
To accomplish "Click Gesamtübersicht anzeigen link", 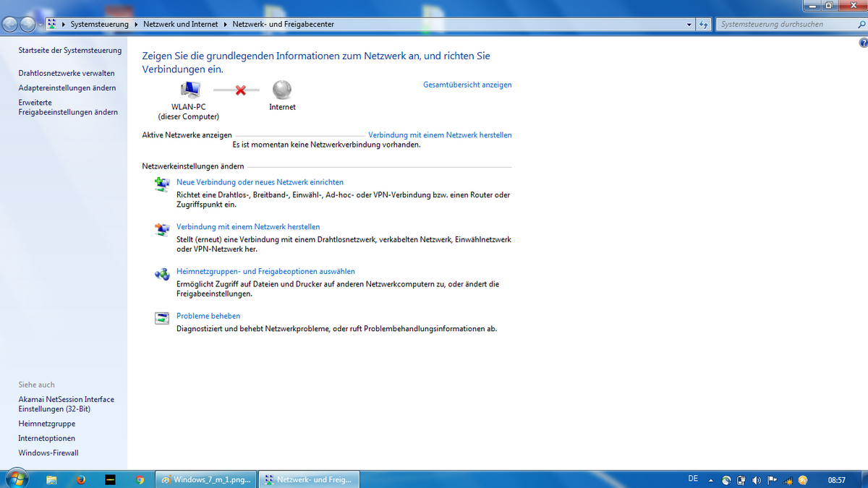I will coord(467,85).
